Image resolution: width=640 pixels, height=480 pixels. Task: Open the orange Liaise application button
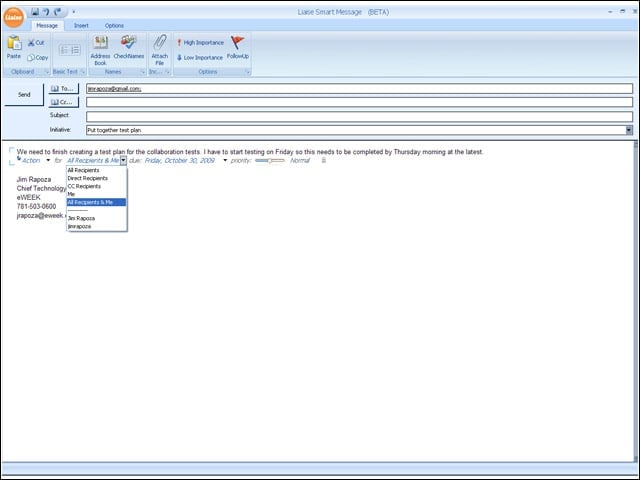(x=13, y=18)
